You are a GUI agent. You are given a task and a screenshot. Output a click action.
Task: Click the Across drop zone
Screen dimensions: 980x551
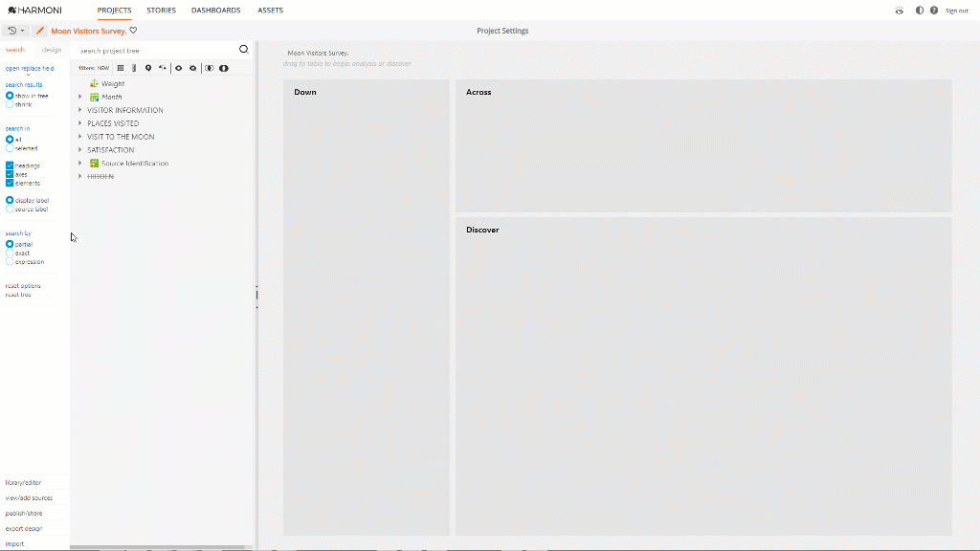pos(703,145)
